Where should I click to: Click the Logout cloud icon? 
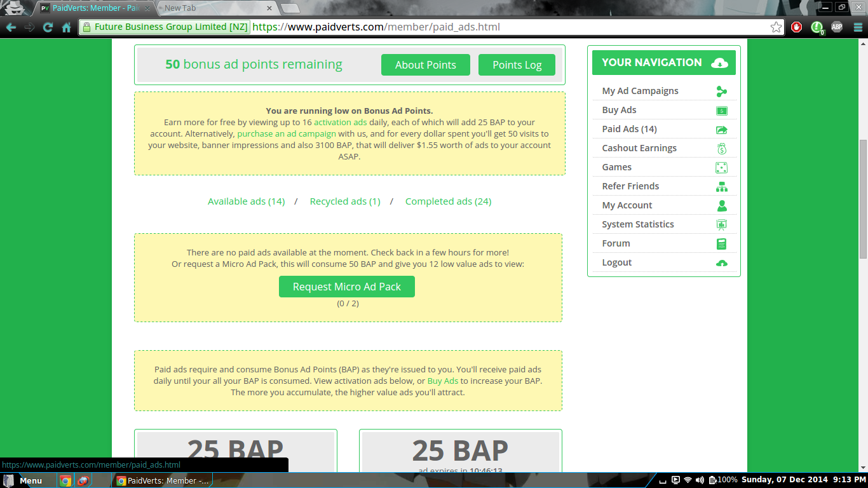[x=721, y=263]
